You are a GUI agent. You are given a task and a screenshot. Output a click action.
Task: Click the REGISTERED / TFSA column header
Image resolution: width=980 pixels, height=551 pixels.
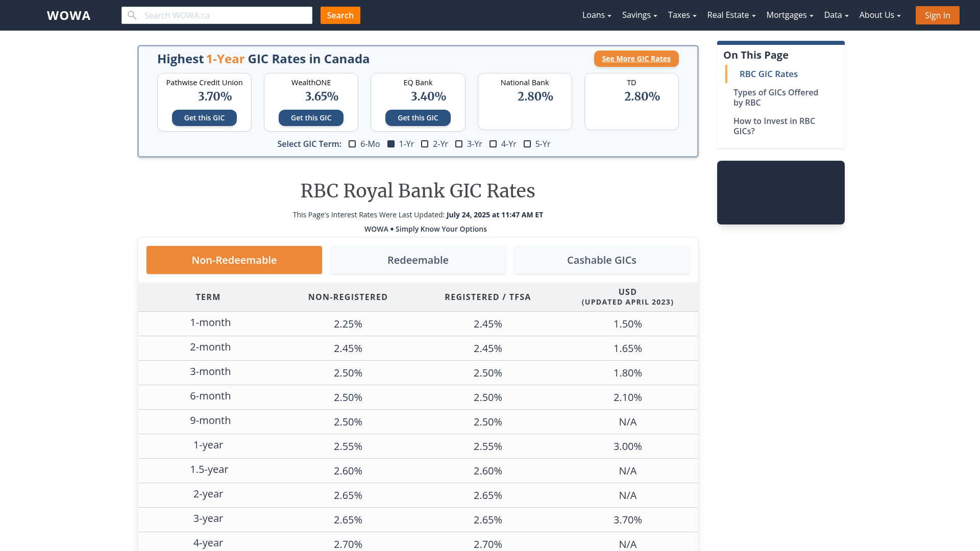488,297
